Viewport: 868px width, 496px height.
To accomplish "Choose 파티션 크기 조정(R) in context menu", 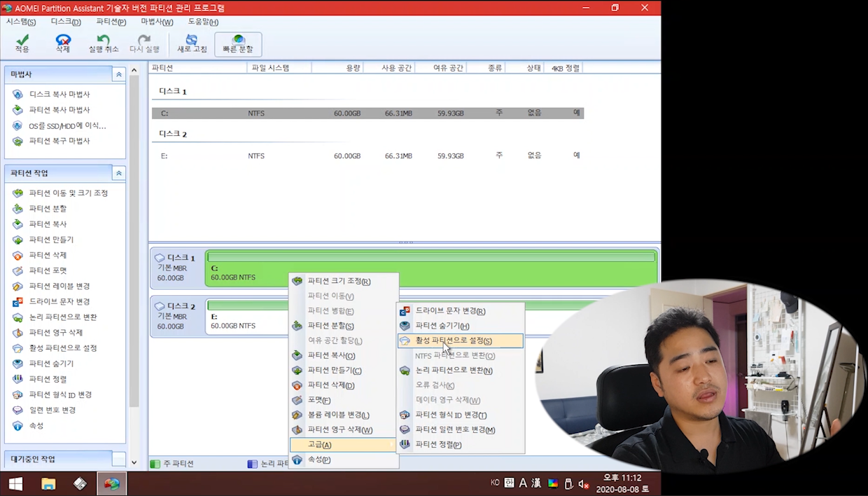I will (344, 281).
